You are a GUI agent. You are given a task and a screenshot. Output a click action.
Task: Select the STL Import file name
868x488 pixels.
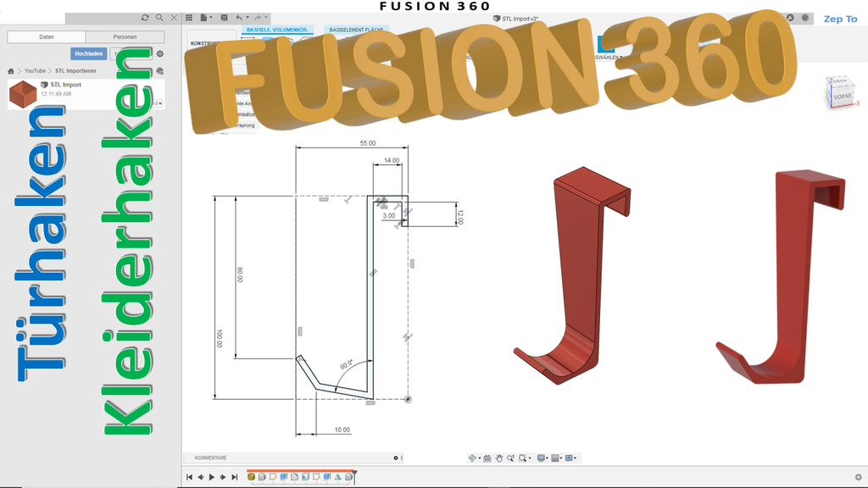coord(66,85)
